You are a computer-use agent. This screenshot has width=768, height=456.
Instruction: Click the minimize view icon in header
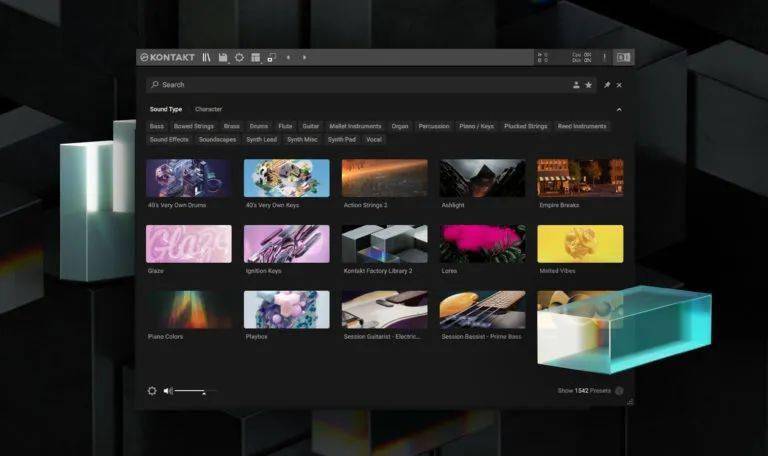(272, 57)
